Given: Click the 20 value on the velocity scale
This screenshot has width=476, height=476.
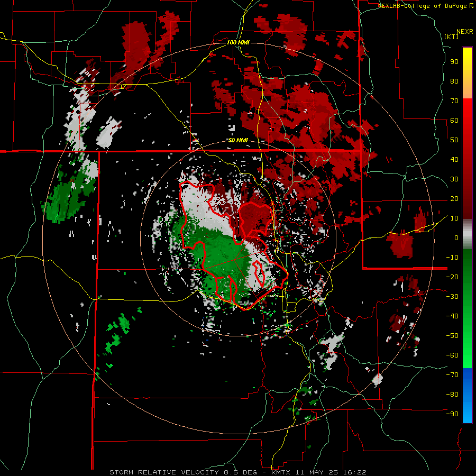Looking at the screenshot, I should (454, 199).
